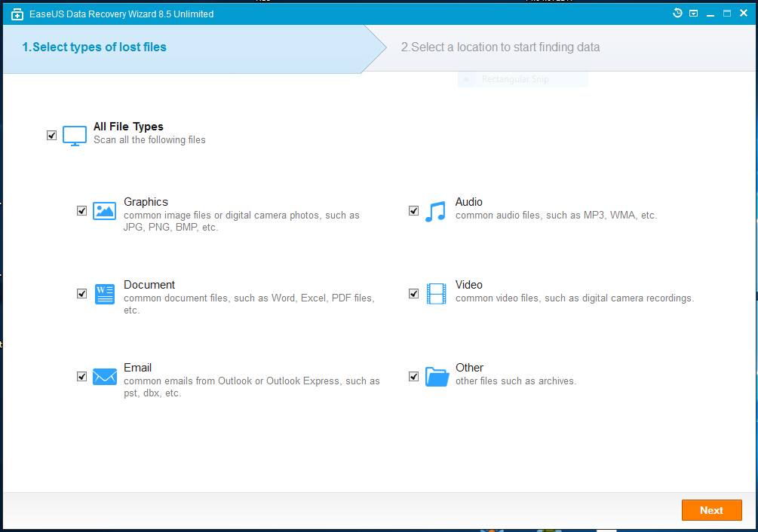The image size is (758, 532).
Task: Click the Graphics label
Action: pos(146,202)
